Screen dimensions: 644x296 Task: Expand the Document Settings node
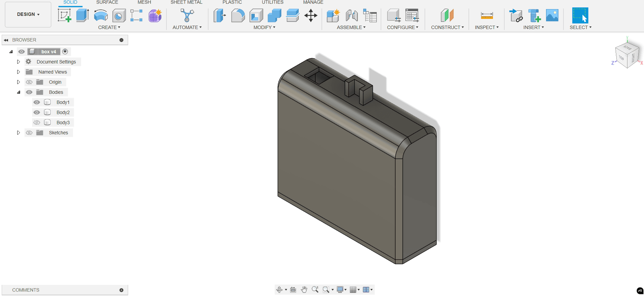[19, 62]
